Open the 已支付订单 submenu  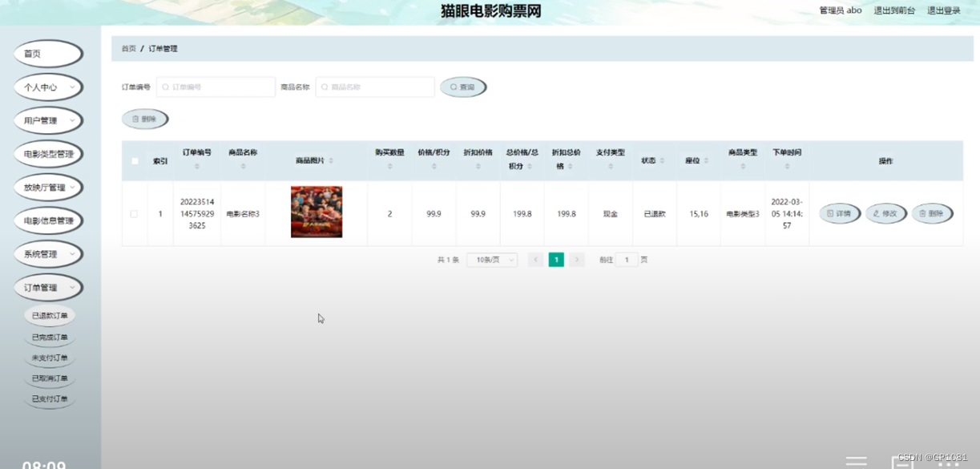click(x=50, y=398)
